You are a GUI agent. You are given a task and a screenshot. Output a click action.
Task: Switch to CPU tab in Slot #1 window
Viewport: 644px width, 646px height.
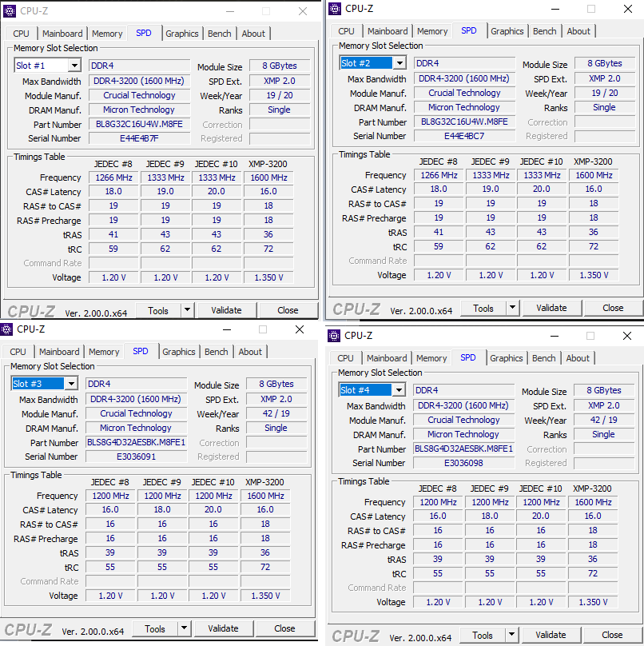point(21,34)
